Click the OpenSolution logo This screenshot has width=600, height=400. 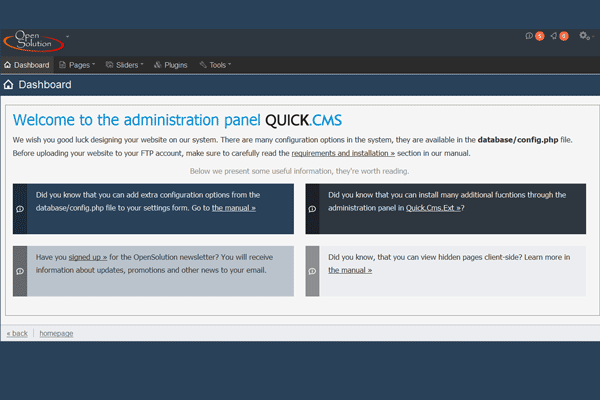pos(33,41)
